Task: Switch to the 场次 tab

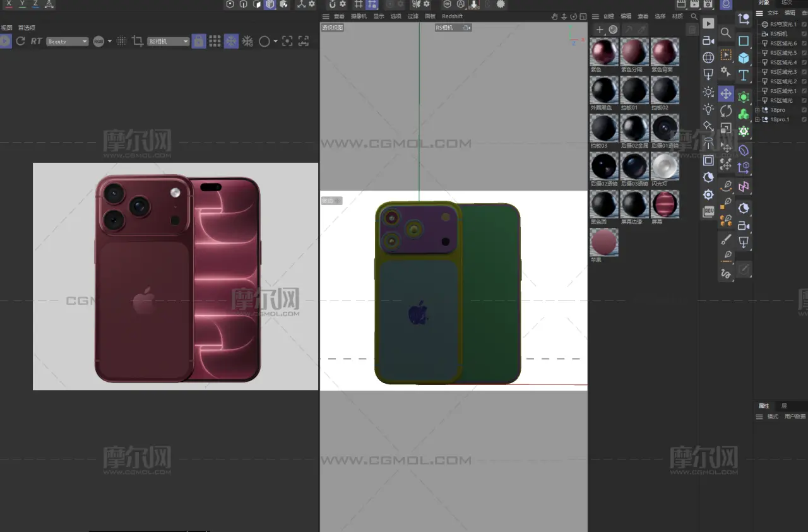Action: click(787, 3)
